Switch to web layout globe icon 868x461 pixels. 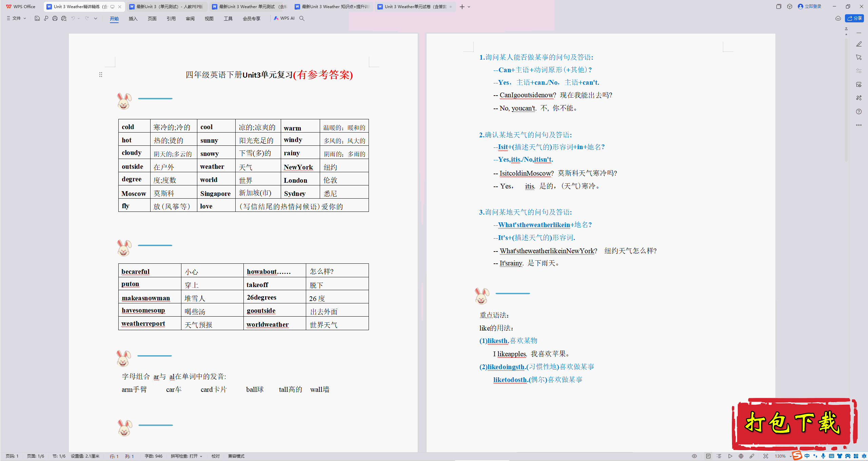(x=741, y=456)
